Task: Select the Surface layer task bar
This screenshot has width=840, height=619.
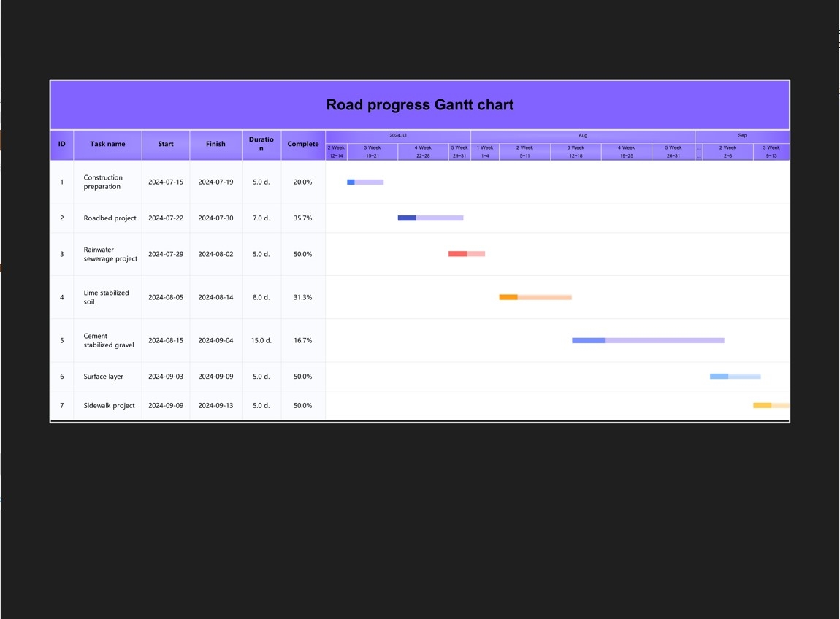Action: coord(735,377)
